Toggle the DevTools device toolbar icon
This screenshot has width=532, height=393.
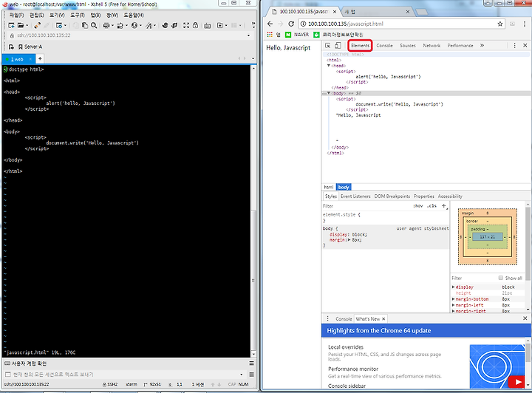point(338,46)
